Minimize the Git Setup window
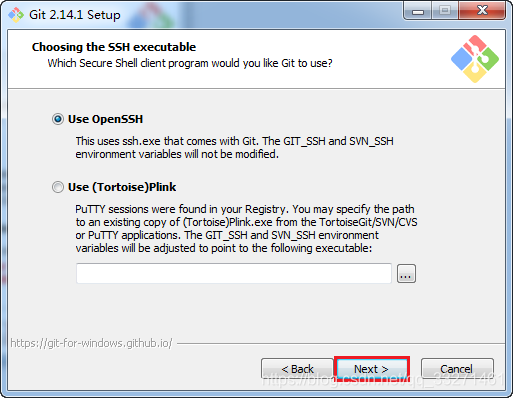513x398 pixels. (x=417, y=11)
